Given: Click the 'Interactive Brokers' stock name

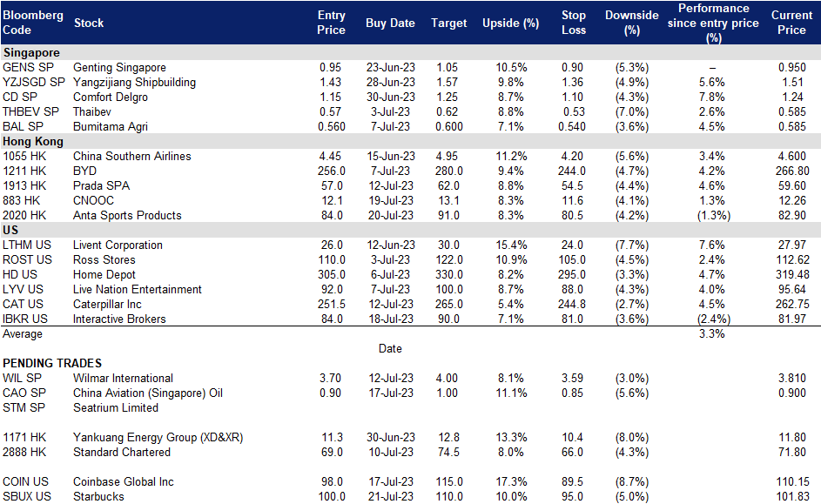Looking at the screenshot, I should click(x=119, y=319).
